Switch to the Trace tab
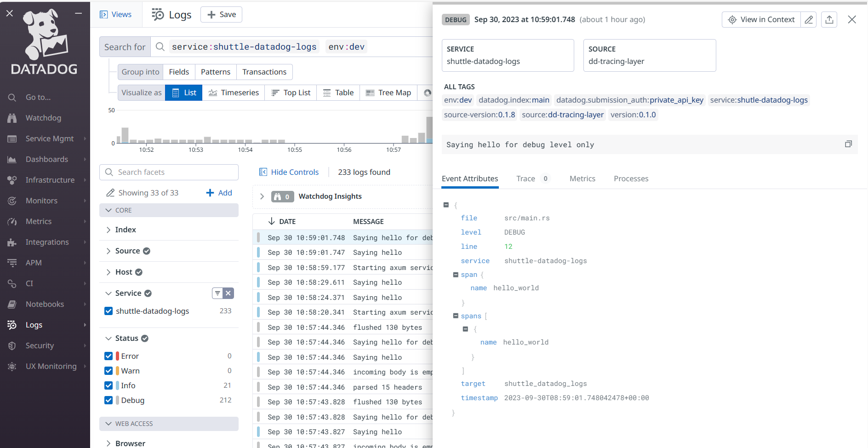 point(525,178)
